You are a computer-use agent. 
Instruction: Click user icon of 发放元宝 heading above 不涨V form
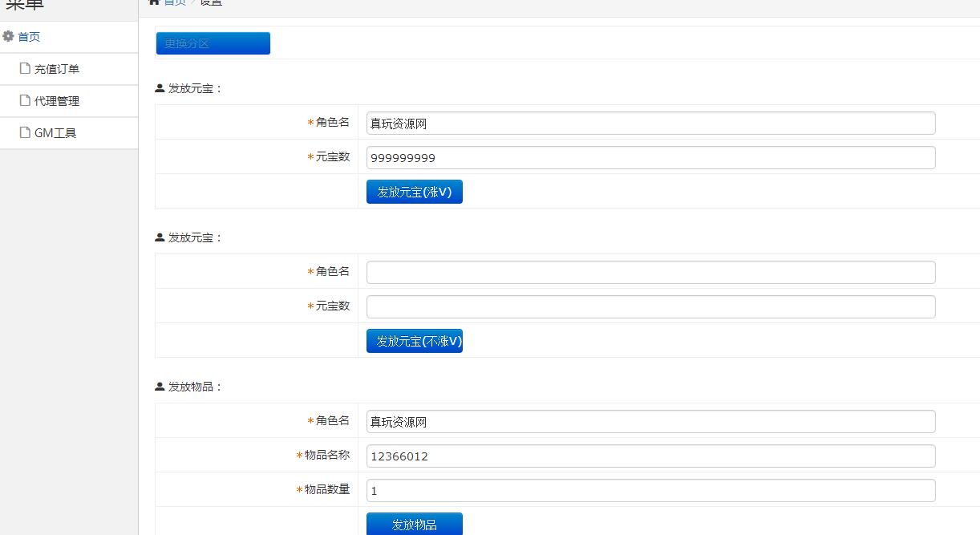point(160,237)
